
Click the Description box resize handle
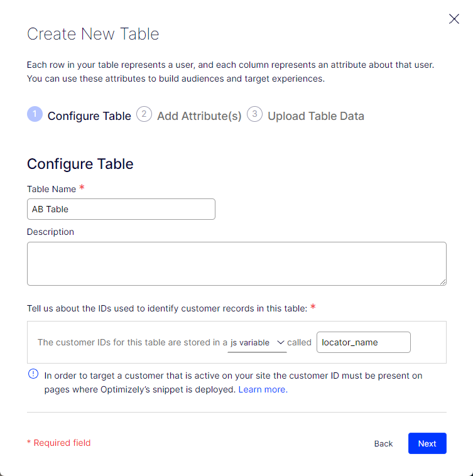[443, 282]
